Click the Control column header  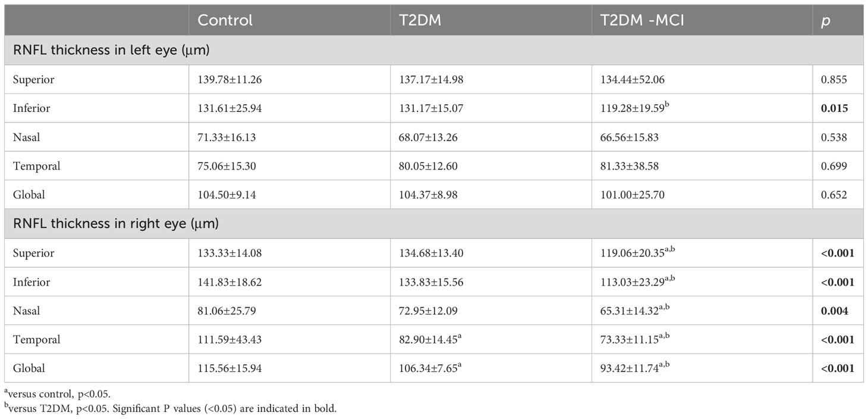pyautogui.click(x=225, y=20)
